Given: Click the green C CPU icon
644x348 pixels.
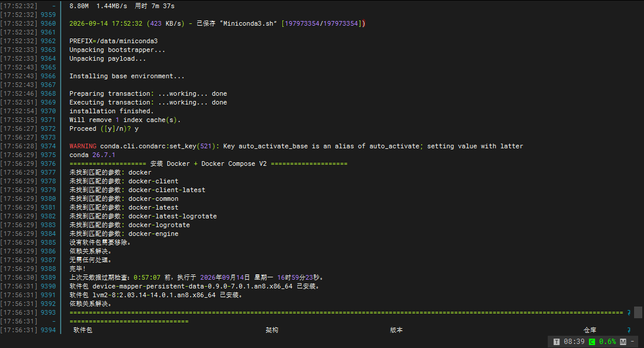Looking at the screenshot, I should point(592,342).
